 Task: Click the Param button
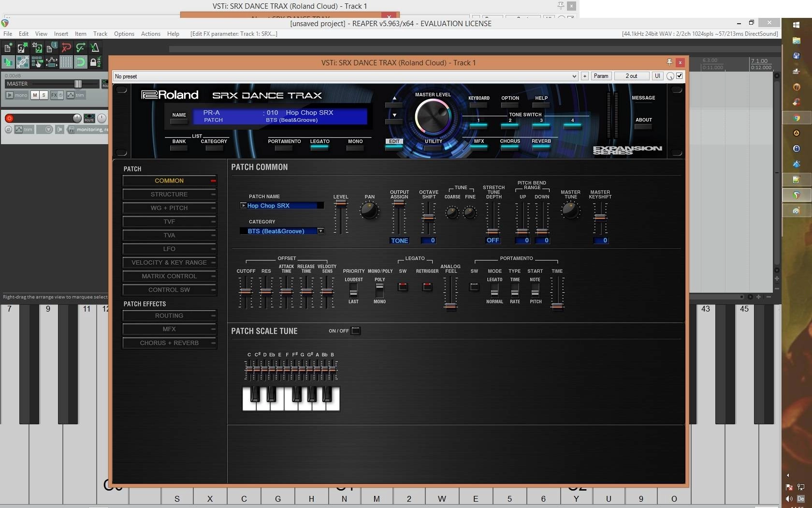[601, 76]
